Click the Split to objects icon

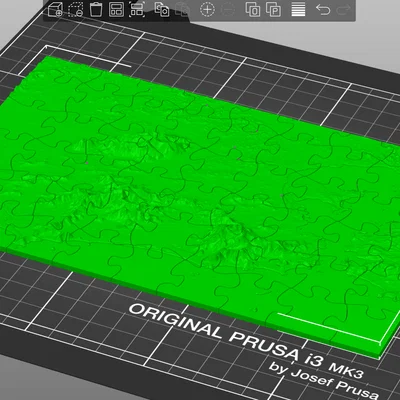(x=253, y=10)
